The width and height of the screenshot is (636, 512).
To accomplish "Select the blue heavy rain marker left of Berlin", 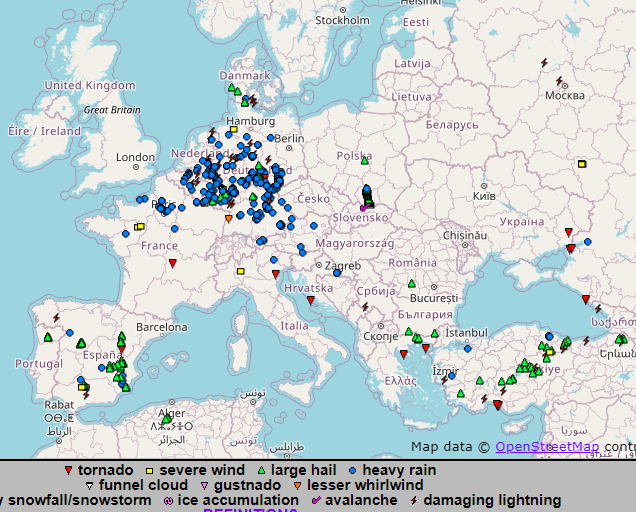I will click(x=271, y=138).
